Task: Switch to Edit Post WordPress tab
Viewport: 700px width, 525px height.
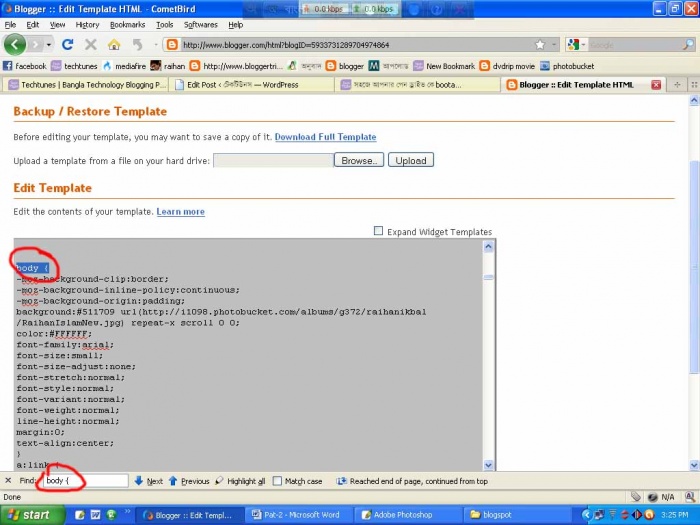Action: [252, 84]
